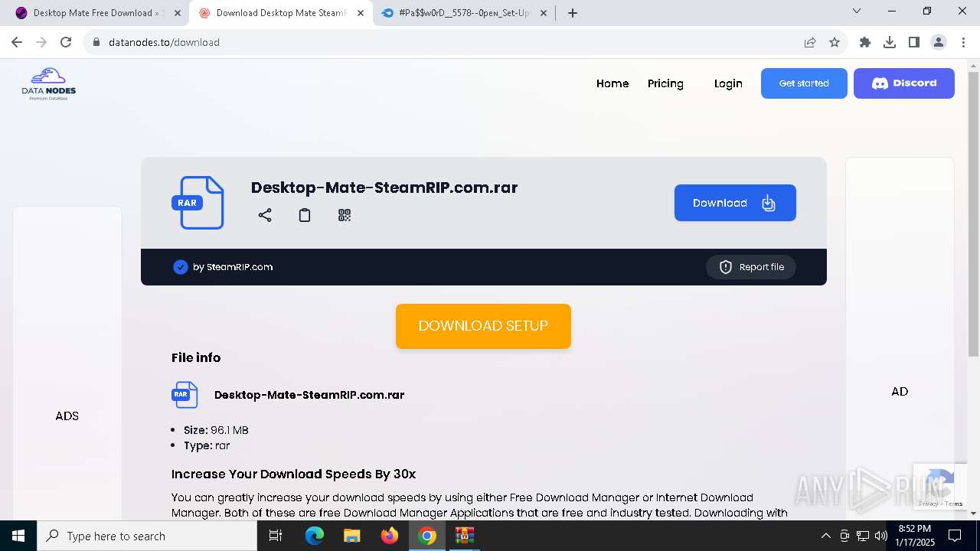Click the blue Download button

735,203
